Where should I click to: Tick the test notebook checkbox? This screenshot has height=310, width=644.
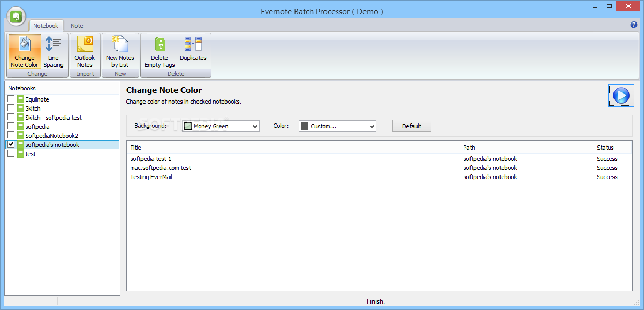[11, 153]
